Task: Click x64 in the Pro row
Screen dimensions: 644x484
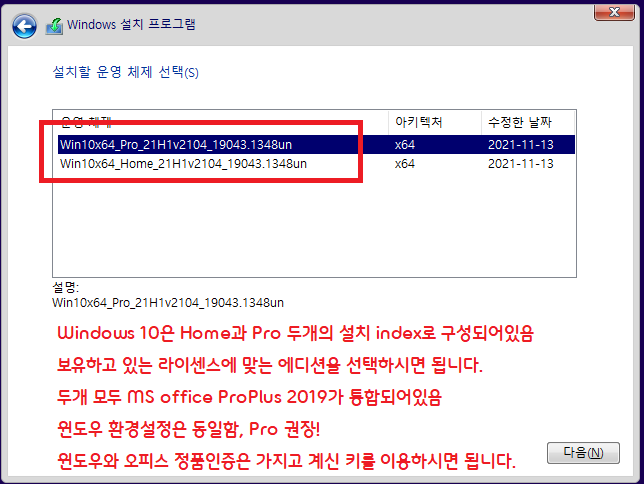Action: tap(405, 145)
